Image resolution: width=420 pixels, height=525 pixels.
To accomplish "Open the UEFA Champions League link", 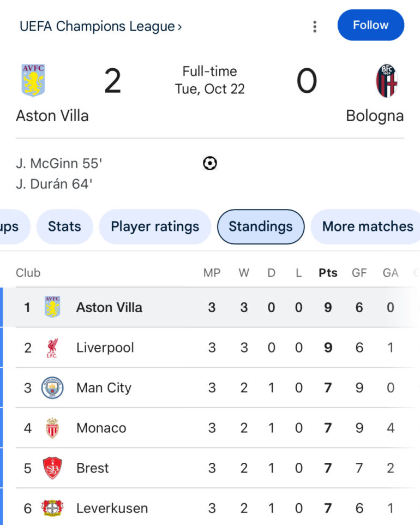I will (x=100, y=26).
